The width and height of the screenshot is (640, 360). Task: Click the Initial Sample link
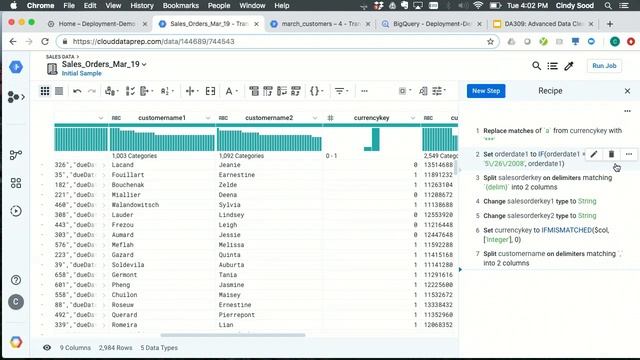[82, 73]
